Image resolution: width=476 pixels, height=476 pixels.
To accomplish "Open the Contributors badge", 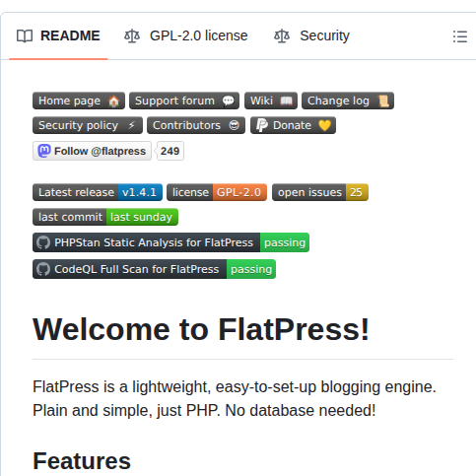I will pos(196,125).
